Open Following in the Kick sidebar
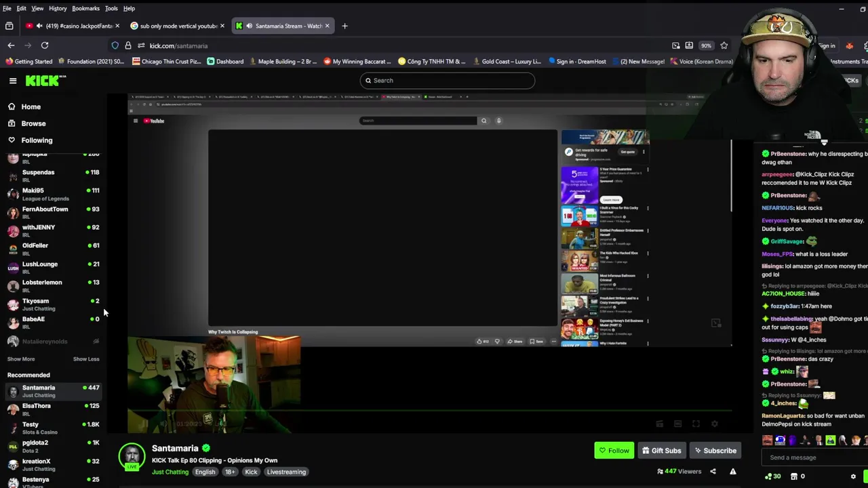This screenshot has height=488, width=868. 37,140
